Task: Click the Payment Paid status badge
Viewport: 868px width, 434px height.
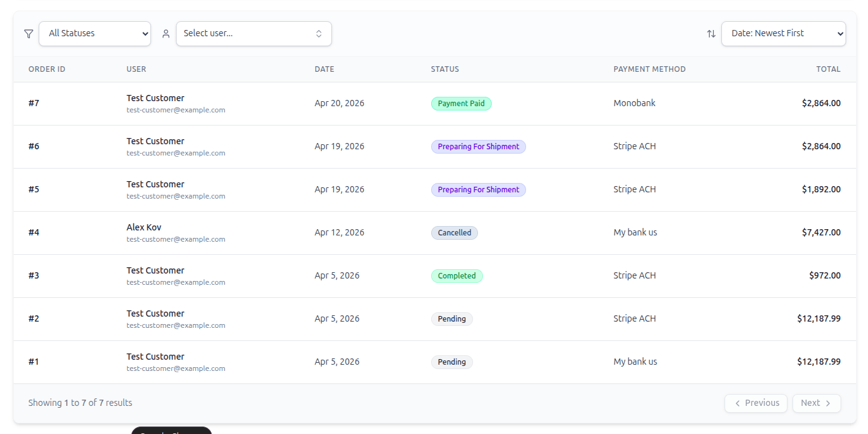Action: 461,104
